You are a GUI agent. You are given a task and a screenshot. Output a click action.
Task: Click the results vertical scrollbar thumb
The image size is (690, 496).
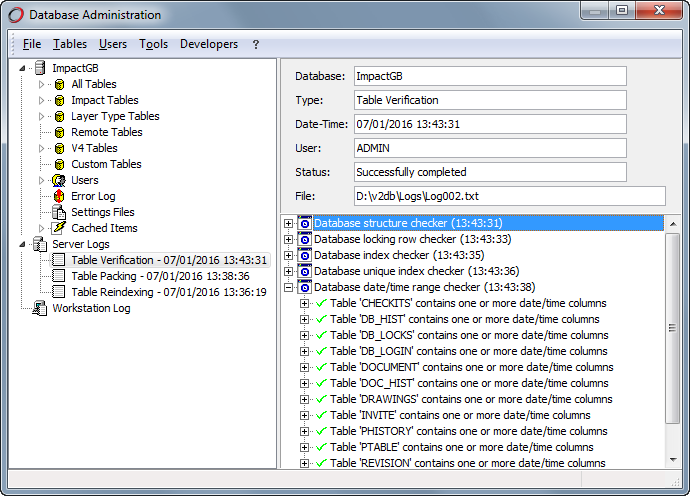pos(672,328)
